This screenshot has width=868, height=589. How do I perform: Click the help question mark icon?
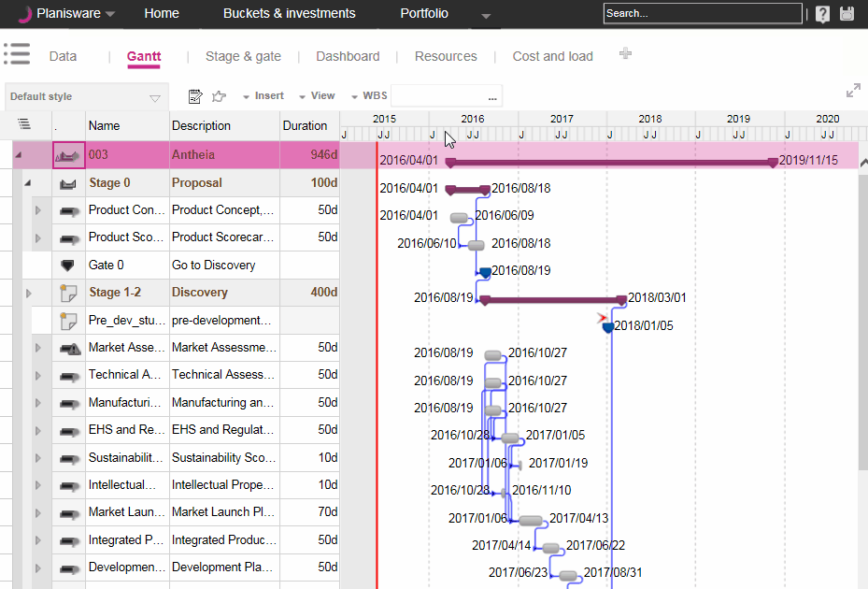(x=822, y=14)
